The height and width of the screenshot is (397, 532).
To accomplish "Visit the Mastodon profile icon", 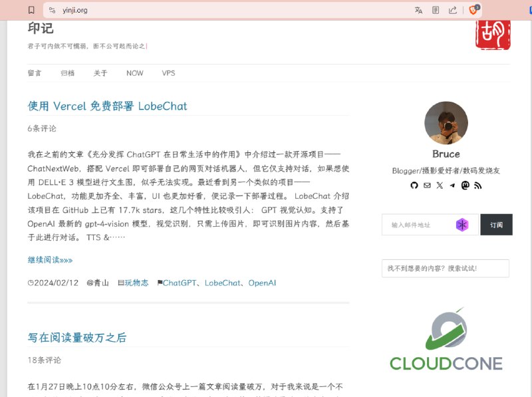I will [465, 186].
